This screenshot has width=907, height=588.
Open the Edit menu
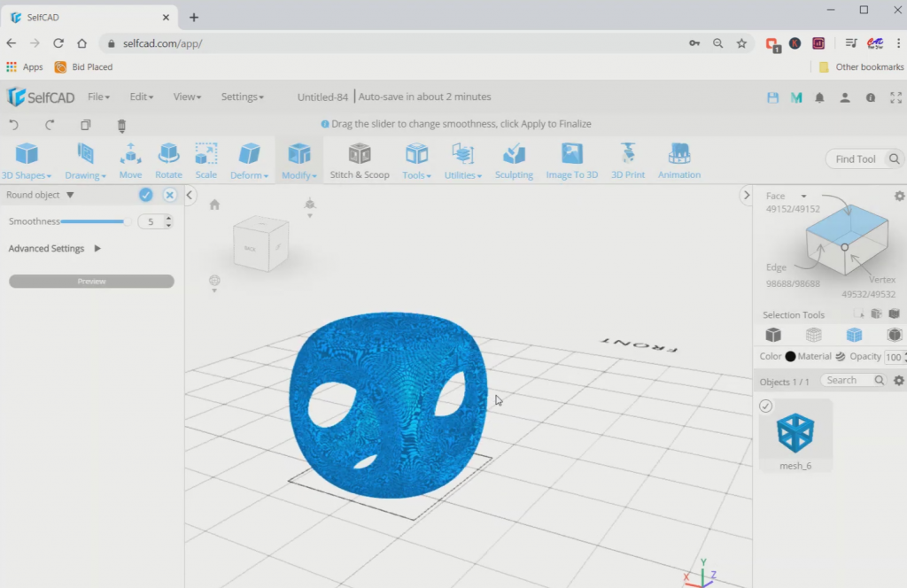pyautogui.click(x=140, y=97)
